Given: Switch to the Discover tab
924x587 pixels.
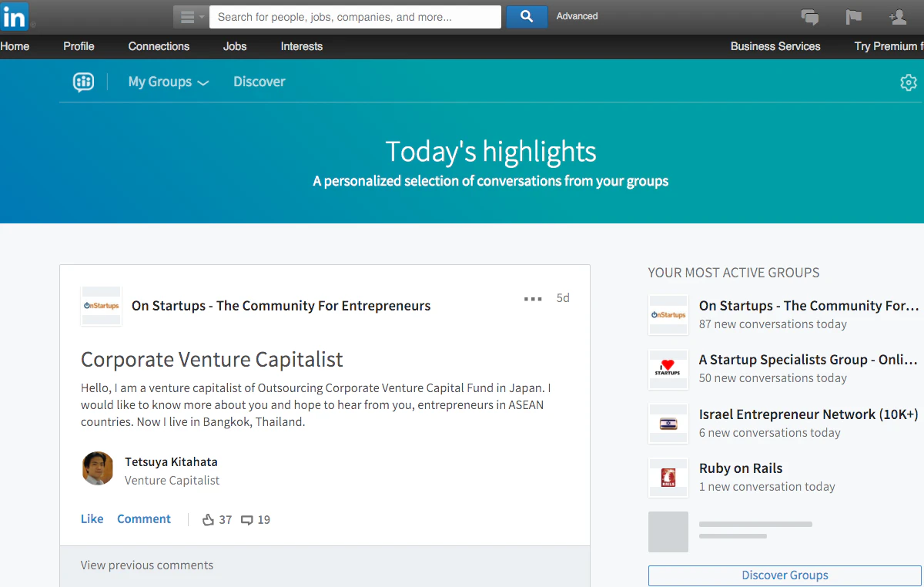Looking at the screenshot, I should 259,82.
